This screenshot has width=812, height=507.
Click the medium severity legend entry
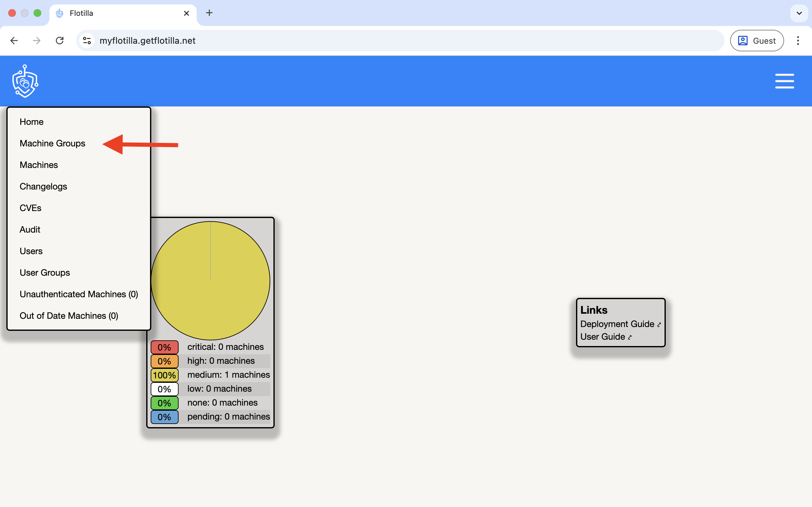228,375
